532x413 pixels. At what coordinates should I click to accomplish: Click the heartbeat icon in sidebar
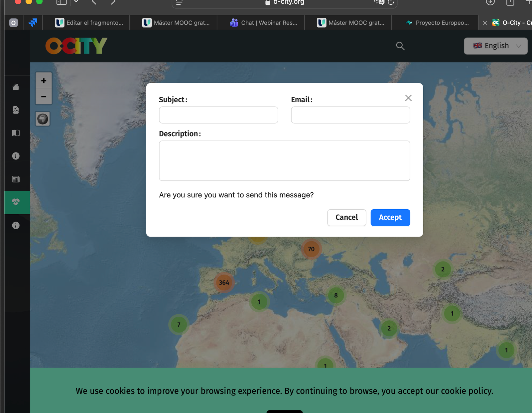pos(16,202)
